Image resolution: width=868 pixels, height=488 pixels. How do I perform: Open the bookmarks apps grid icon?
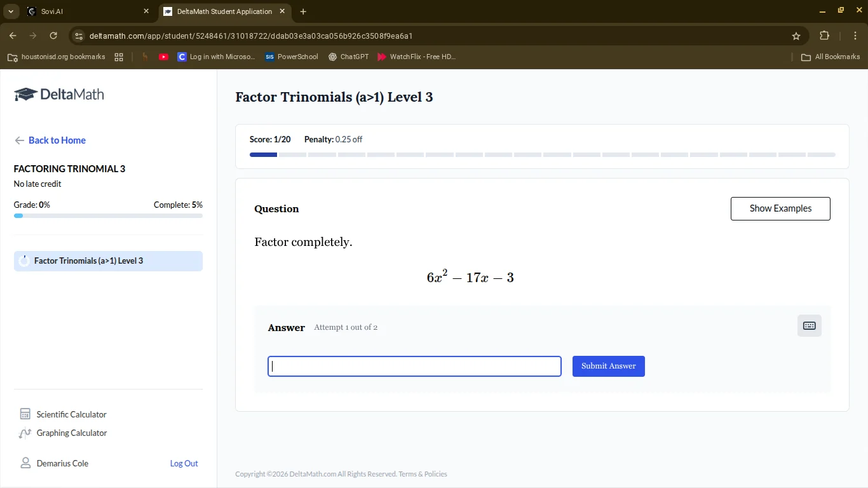[x=119, y=57]
